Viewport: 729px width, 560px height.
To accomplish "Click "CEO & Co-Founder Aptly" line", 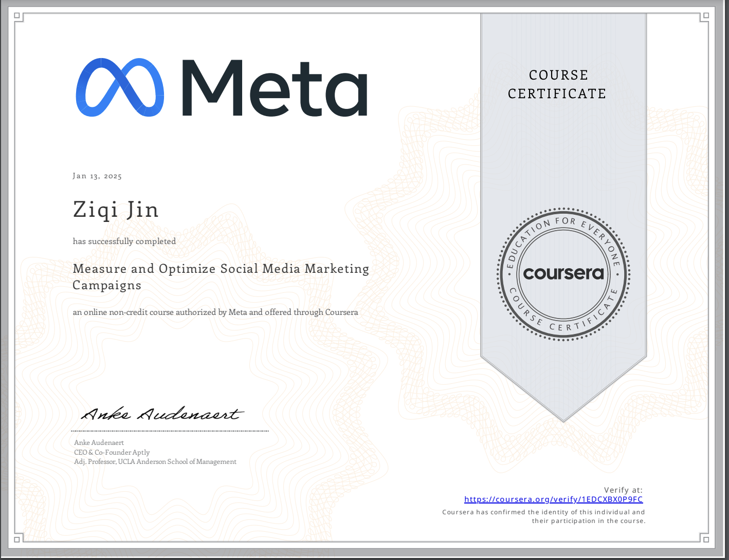I will tap(112, 452).
